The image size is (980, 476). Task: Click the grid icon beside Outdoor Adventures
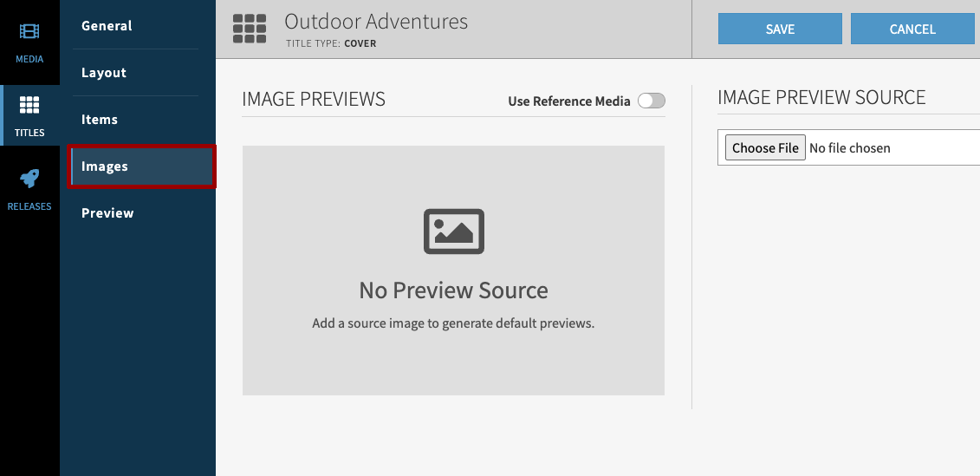(x=250, y=29)
